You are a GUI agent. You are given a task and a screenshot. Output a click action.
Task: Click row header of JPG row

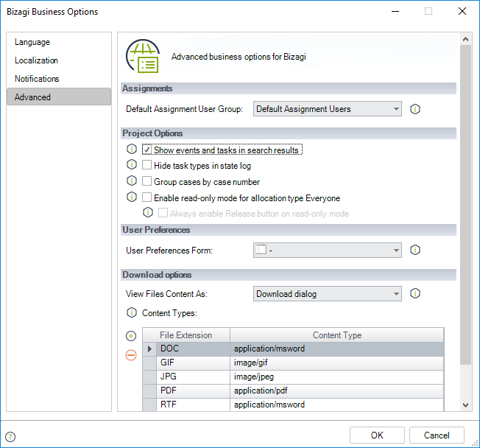149,377
